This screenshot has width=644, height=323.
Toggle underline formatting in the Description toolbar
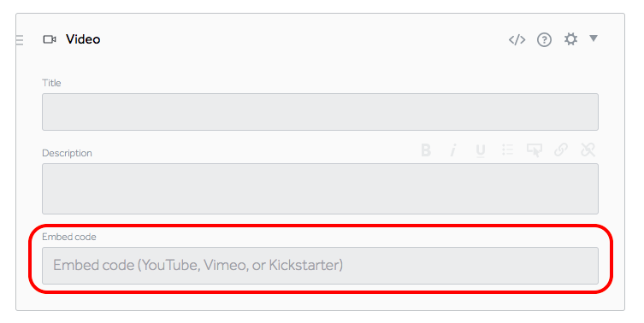tap(480, 150)
